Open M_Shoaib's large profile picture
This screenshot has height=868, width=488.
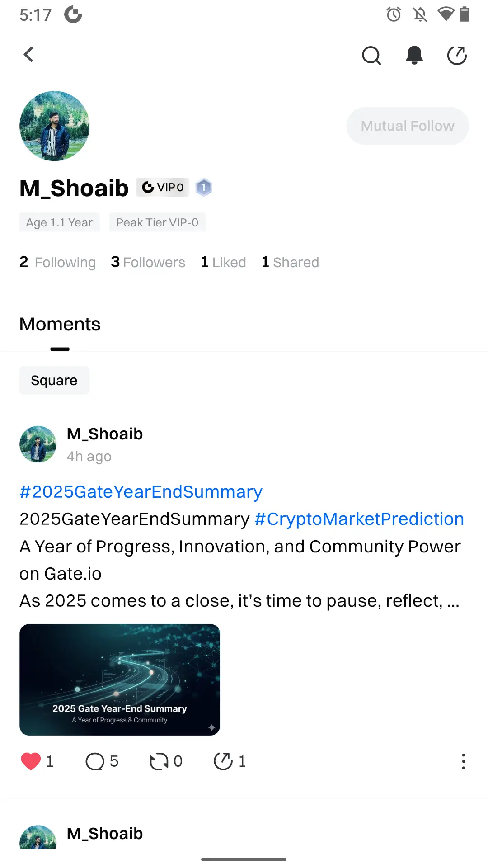55,126
